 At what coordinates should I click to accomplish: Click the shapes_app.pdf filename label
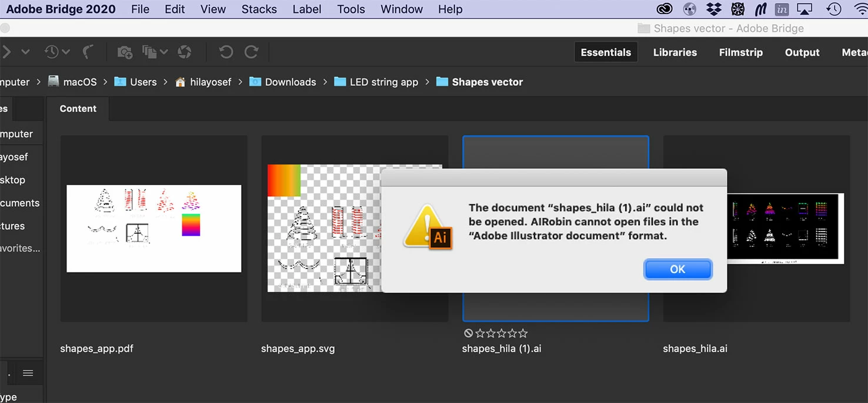click(x=97, y=348)
